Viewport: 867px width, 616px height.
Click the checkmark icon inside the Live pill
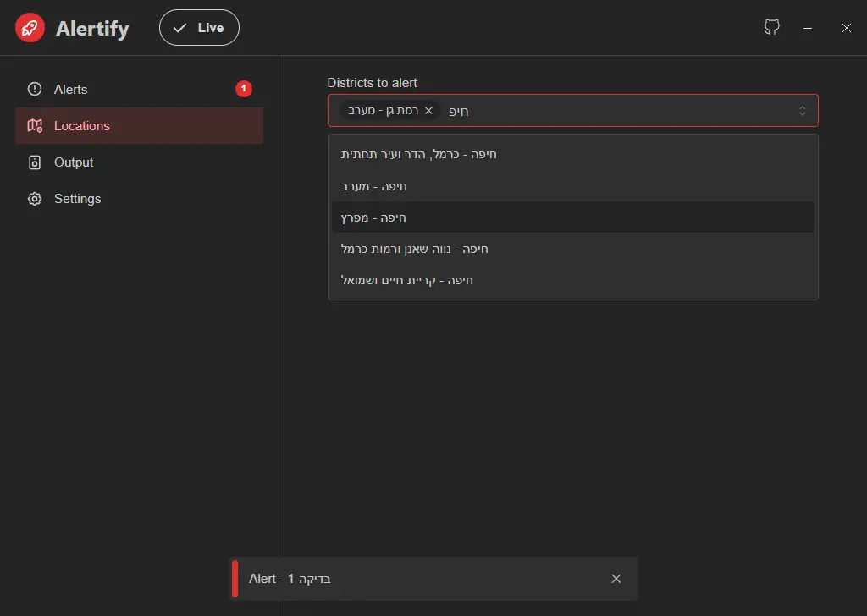tap(180, 27)
